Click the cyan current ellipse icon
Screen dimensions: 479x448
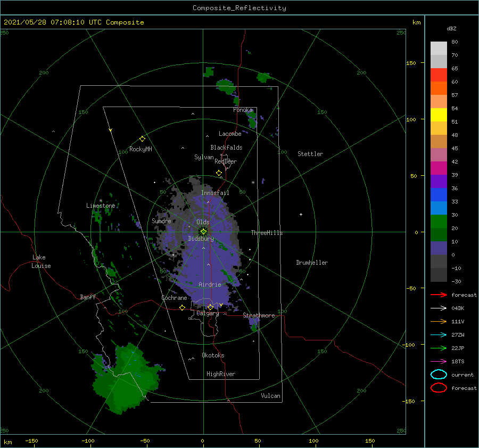(x=439, y=374)
